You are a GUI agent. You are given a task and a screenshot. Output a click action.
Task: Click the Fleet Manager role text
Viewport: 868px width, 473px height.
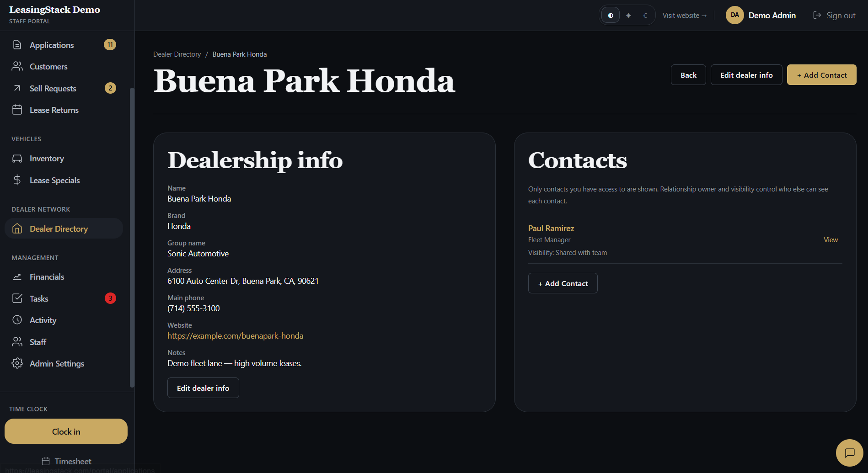click(x=549, y=240)
